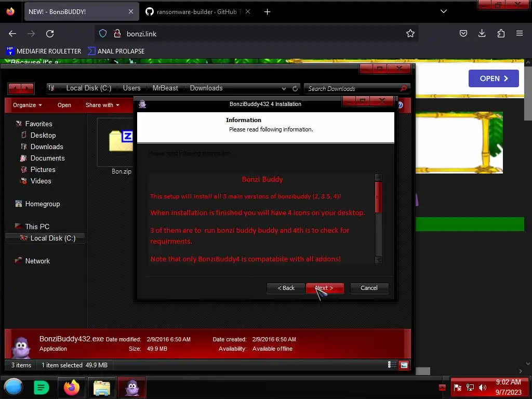Close the ransomware-builder tab
This screenshot has height=399, width=532.
[x=248, y=11]
